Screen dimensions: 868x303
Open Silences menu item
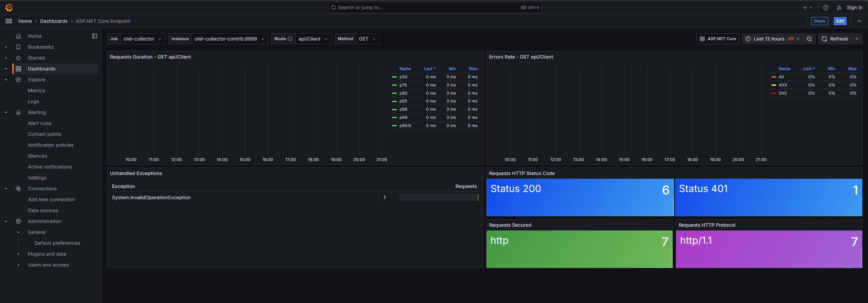pos(37,156)
